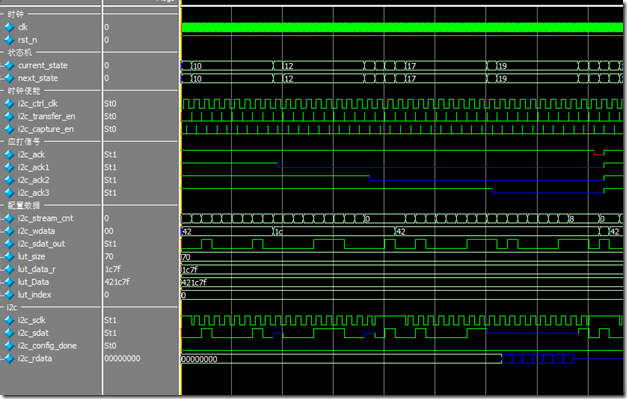Viewport: 627px width, 399px height.
Task: Expand the i2c_stream_cnt bus signal
Action: (2, 218)
